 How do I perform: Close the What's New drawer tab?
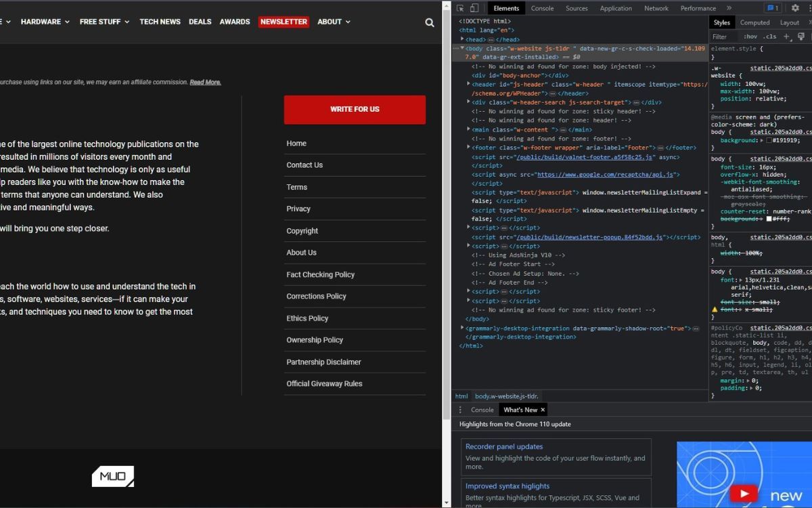click(x=543, y=410)
